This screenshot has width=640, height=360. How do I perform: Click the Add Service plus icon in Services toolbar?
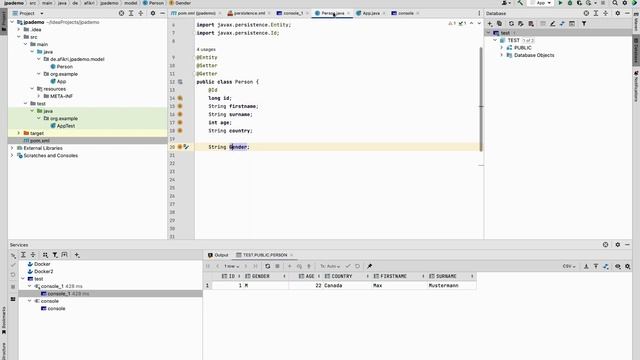(x=77, y=255)
